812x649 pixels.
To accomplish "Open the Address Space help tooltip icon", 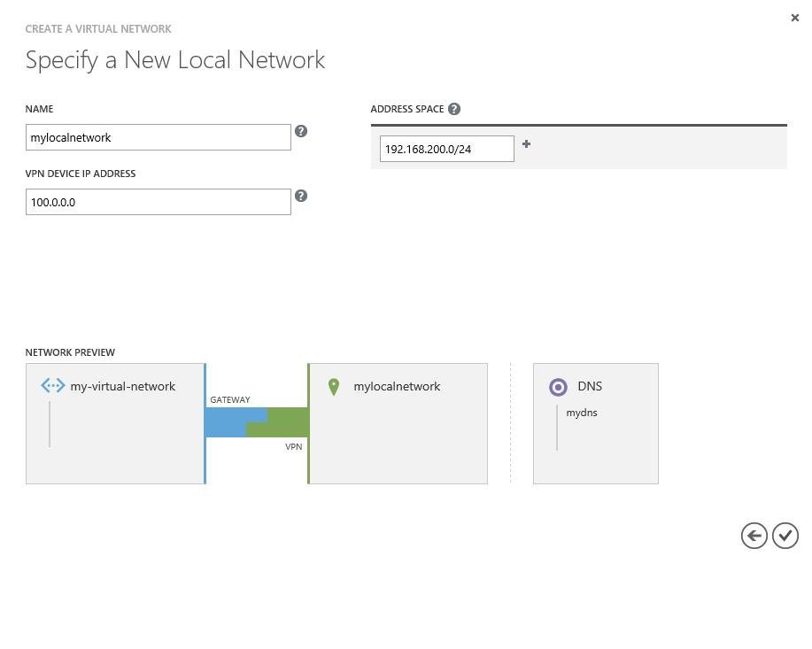I will click(x=454, y=109).
